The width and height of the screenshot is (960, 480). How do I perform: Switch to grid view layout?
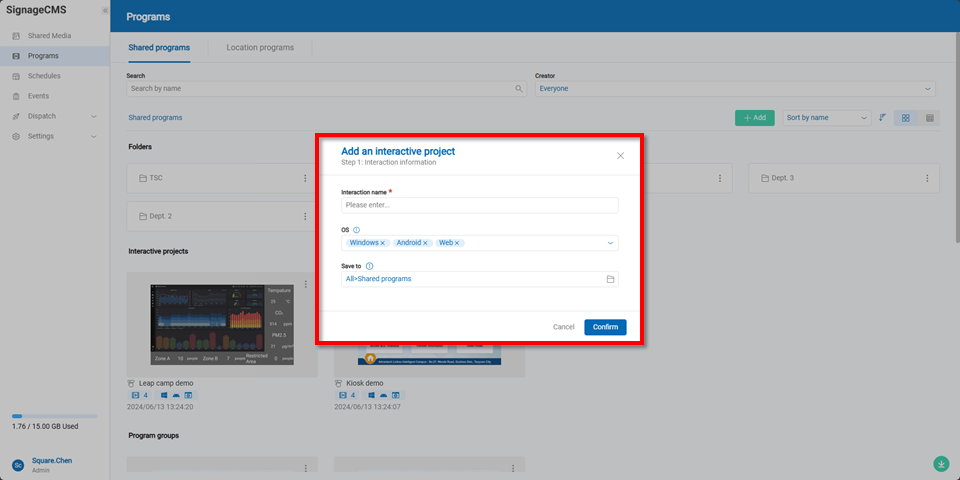[906, 118]
